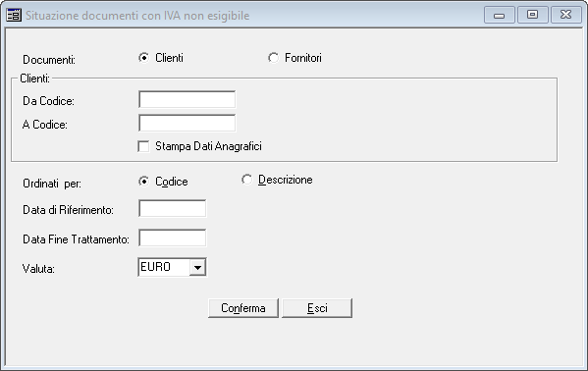Click the Stampa Dati Anagrafici label text

pos(208,146)
